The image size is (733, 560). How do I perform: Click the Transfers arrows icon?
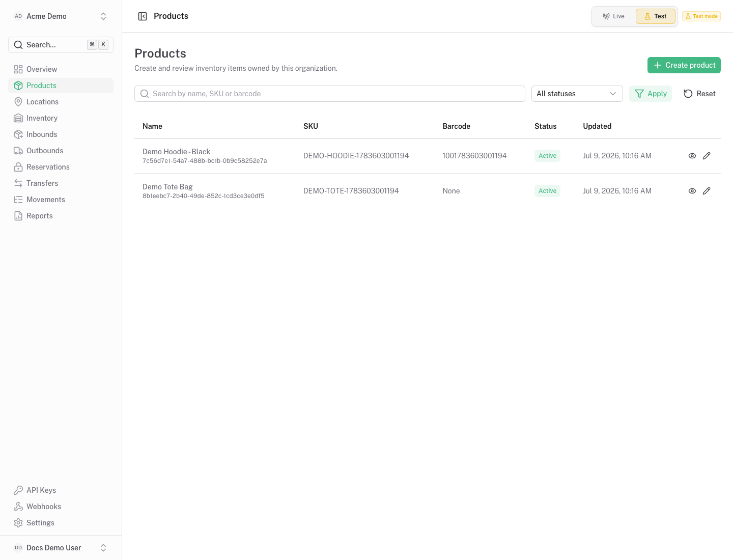[x=18, y=183]
